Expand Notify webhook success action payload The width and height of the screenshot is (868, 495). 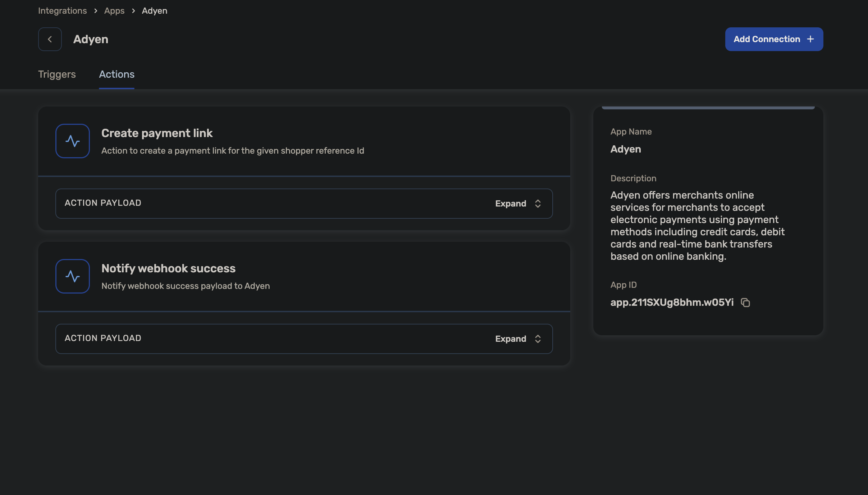click(511, 339)
